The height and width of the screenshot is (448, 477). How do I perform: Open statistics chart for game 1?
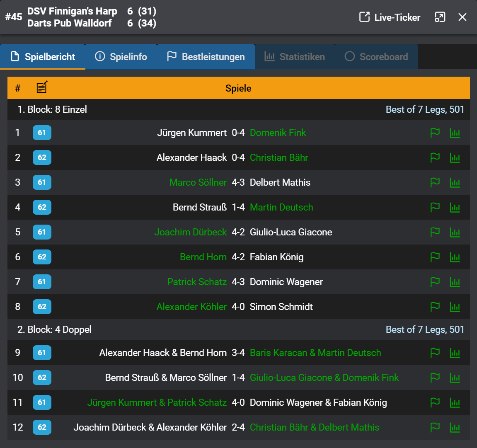455,133
